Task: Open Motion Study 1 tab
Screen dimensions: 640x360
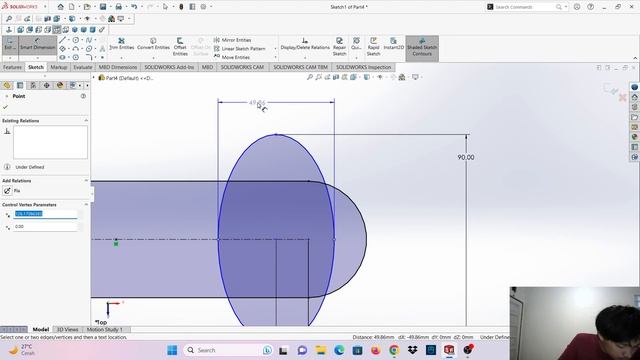Action: (104, 329)
